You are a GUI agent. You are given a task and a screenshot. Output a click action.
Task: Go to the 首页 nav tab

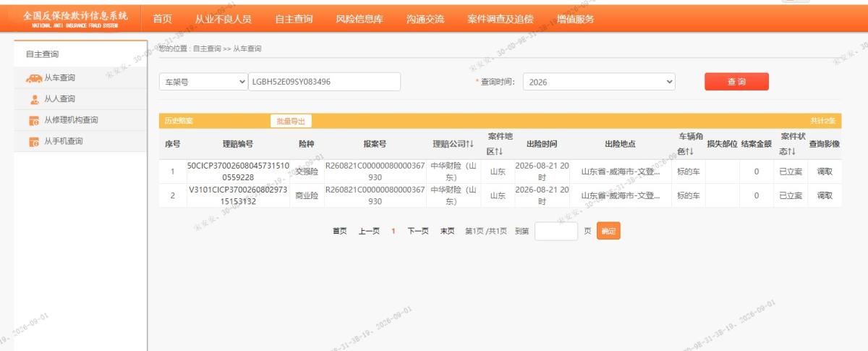163,20
